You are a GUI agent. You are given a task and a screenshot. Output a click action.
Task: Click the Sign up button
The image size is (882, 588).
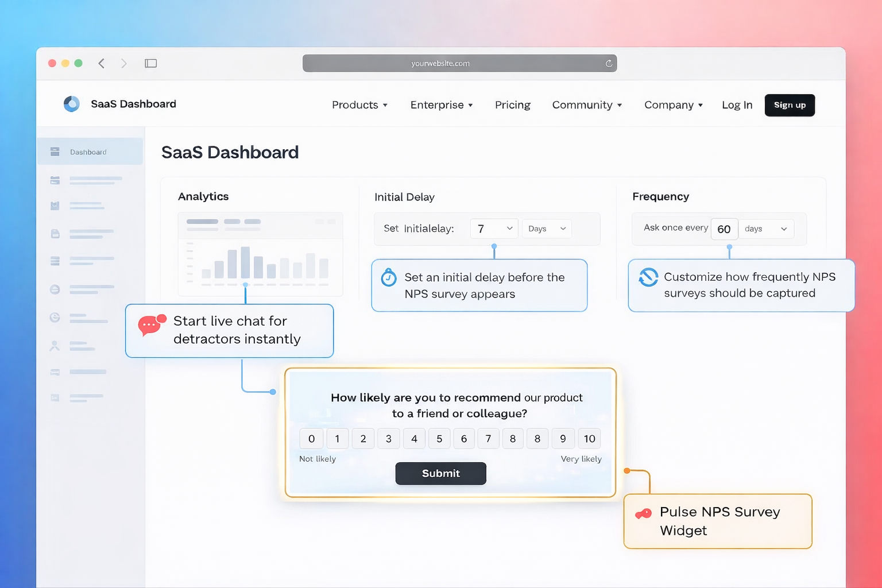(790, 105)
